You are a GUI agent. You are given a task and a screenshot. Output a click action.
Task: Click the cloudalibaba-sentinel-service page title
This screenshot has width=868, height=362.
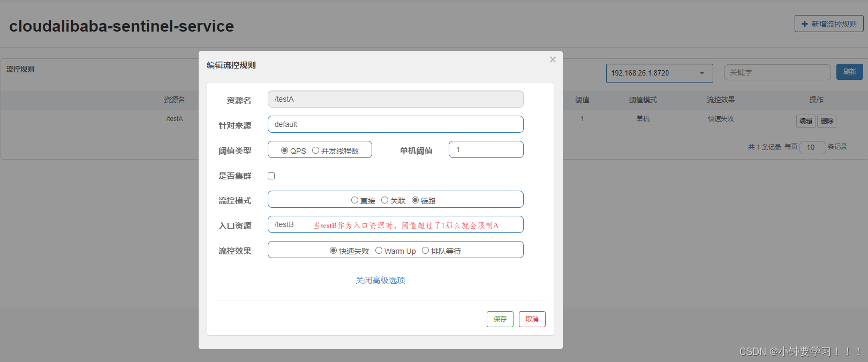click(x=122, y=26)
